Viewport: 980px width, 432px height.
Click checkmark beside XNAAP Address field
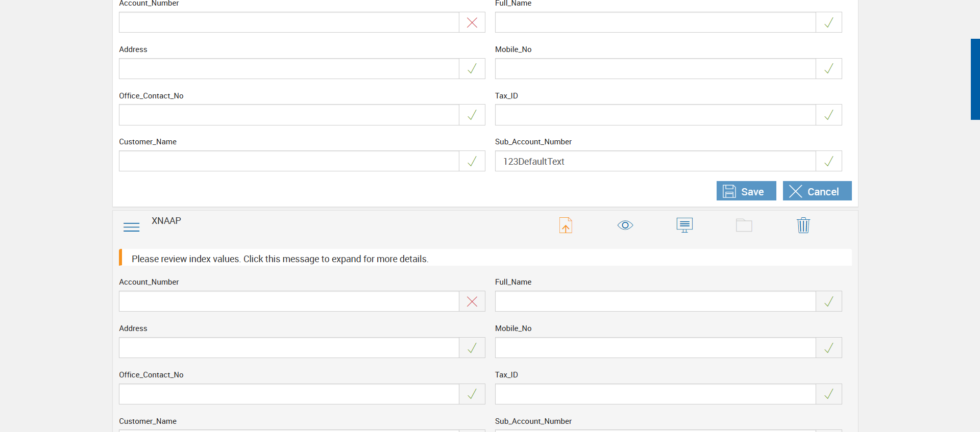pos(472,348)
